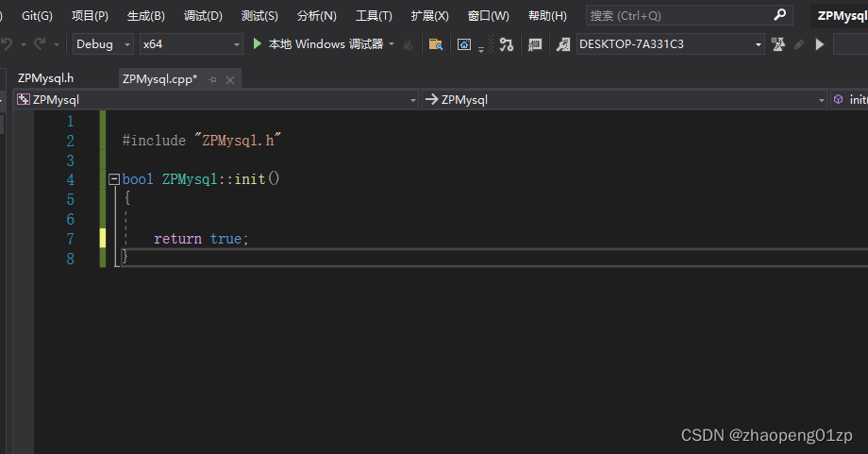Viewport: 868px width, 454px height.
Task: Click line number 1 in the gutter
Action: click(x=71, y=121)
